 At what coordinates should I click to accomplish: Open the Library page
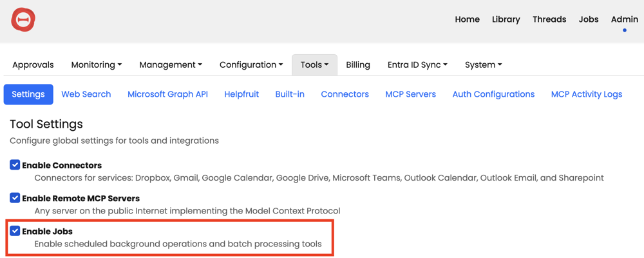pos(506,19)
